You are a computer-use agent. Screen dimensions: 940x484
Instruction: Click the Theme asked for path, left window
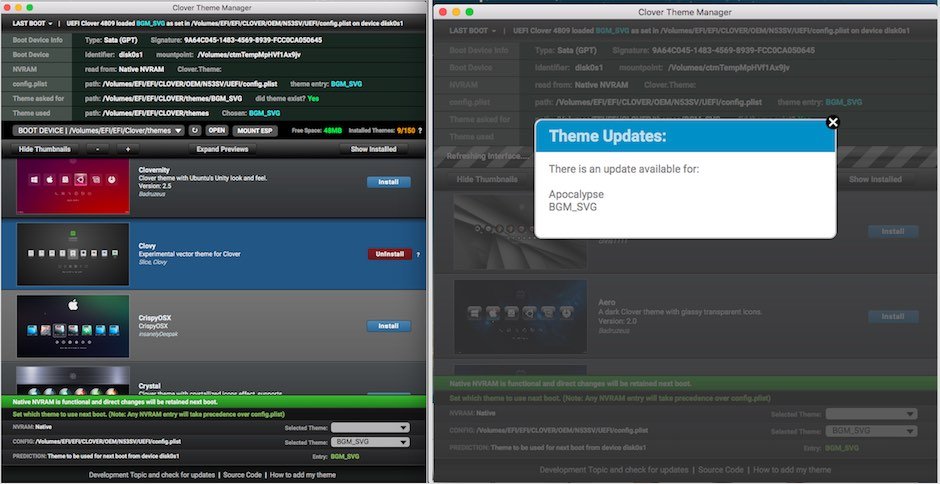(x=172, y=98)
